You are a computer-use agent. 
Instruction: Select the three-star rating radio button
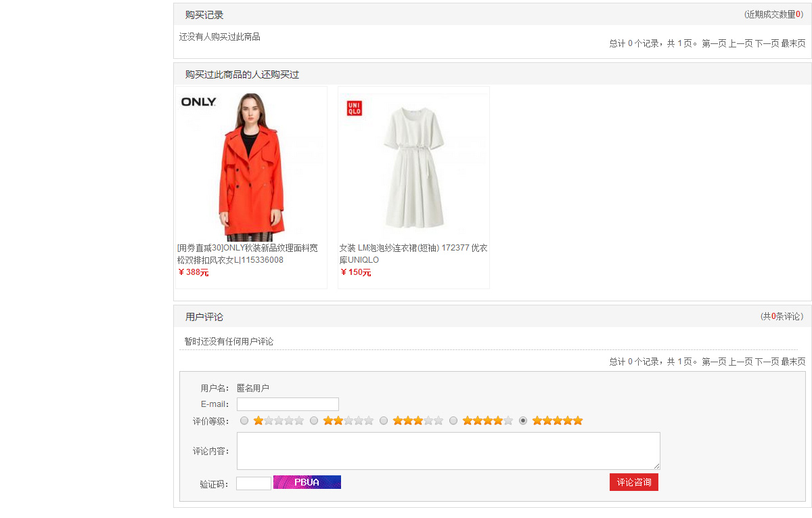click(384, 420)
